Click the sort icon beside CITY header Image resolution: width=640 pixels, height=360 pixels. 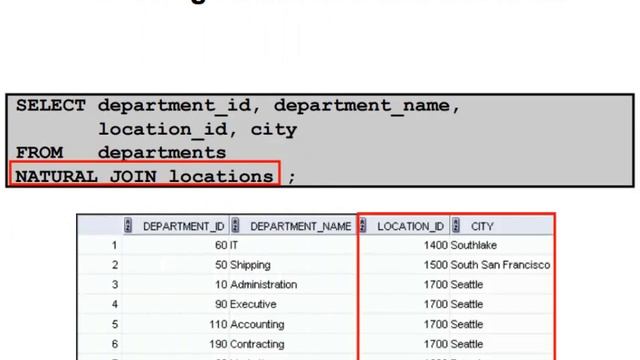click(456, 226)
